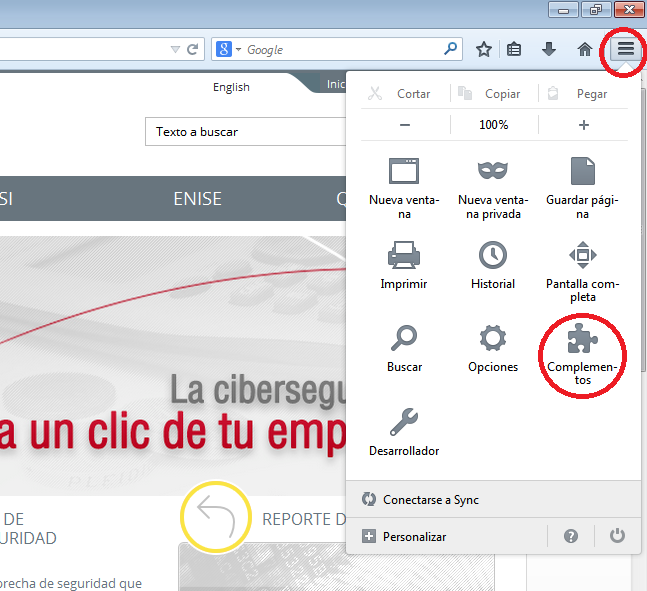Click the Buscar magnifier icon
The width and height of the screenshot is (647, 591).
point(404,340)
